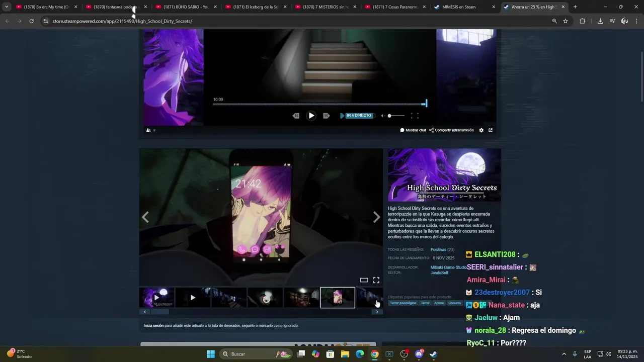Open the Chrome three-dot menu
644x362 pixels.
(636, 21)
